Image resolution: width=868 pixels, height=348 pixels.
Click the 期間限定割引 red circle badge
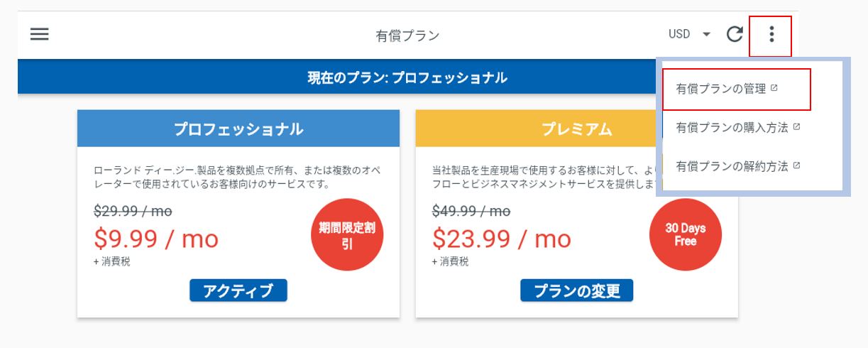click(347, 235)
